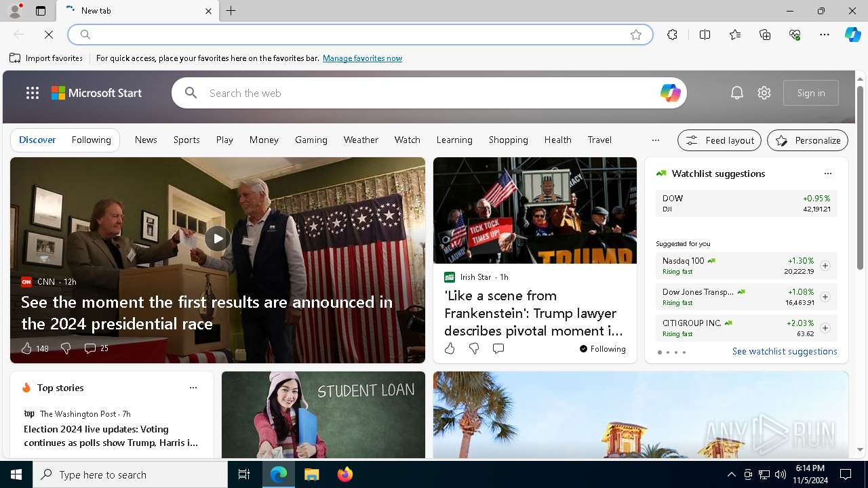The width and height of the screenshot is (868, 488).
Task: Open the Shopping category
Action: tap(509, 140)
